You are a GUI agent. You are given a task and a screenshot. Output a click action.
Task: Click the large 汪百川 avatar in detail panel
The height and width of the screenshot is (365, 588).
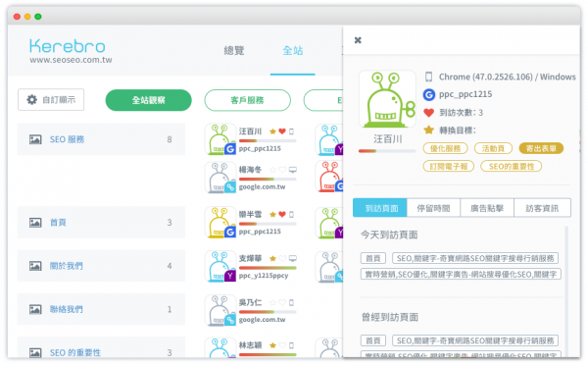click(x=387, y=99)
